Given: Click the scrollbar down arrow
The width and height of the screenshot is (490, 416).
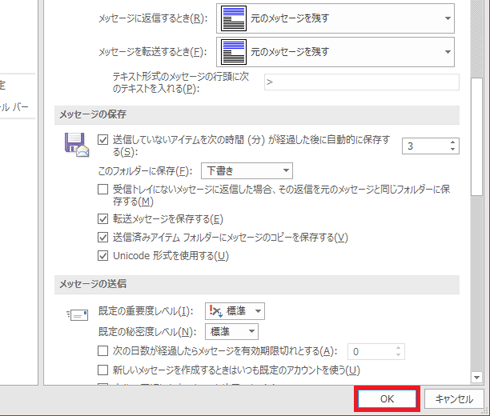Looking at the screenshot, I should (477, 377).
